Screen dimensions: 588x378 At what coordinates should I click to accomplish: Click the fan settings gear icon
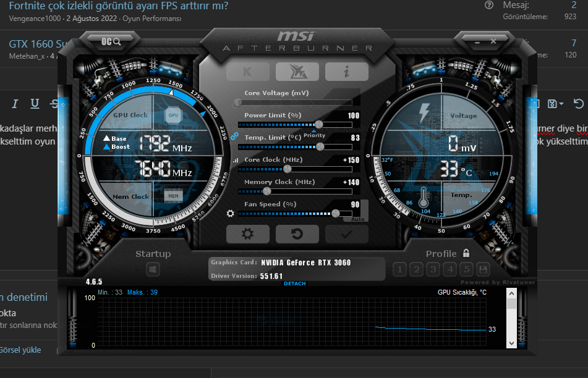coord(230,214)
